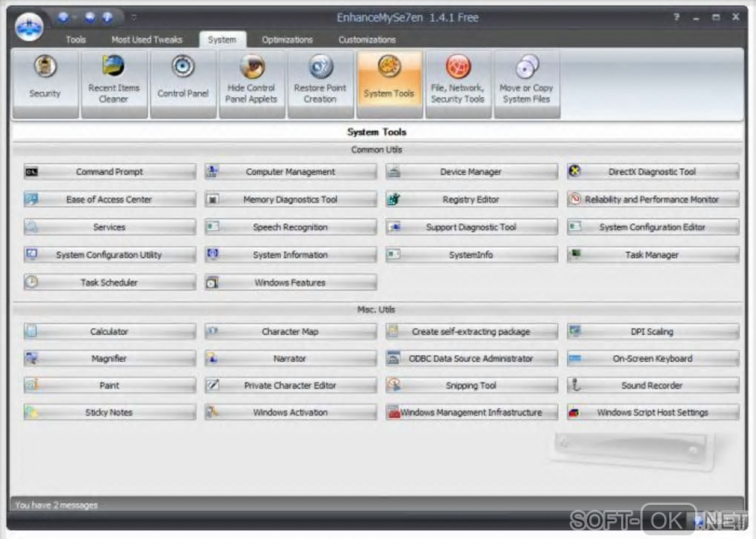Switch to the Tools tab

(76, 39)
